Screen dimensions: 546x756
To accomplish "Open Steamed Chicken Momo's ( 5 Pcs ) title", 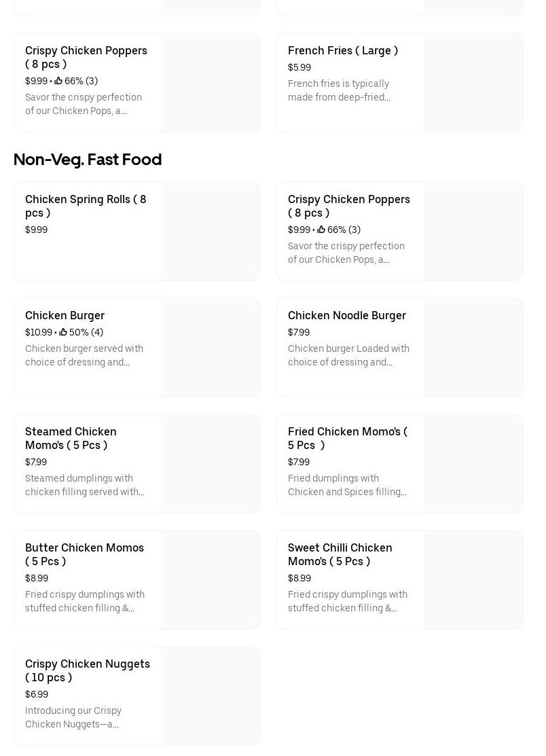I will (71, 438).
